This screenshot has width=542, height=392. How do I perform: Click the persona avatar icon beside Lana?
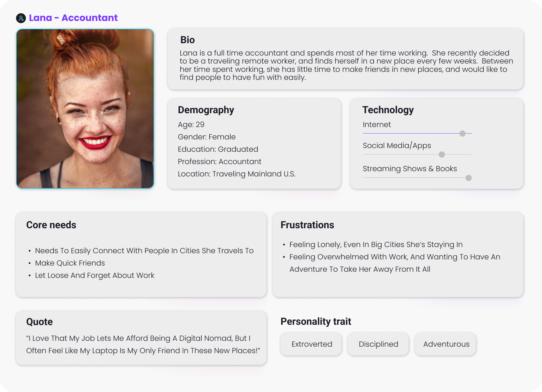21,18
